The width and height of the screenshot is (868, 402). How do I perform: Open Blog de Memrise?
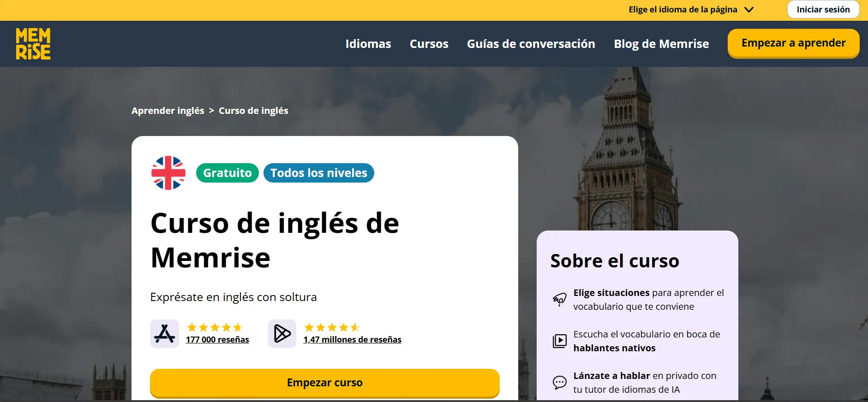pos(661,44)
